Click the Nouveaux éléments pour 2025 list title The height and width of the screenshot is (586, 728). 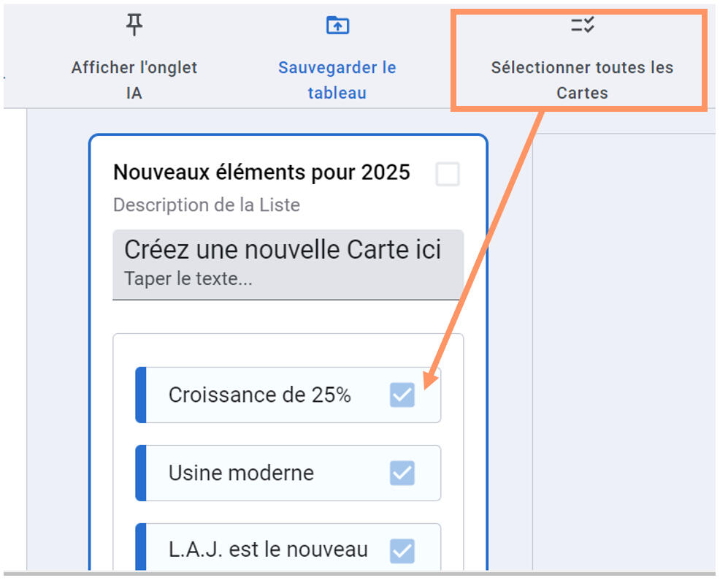261,172
